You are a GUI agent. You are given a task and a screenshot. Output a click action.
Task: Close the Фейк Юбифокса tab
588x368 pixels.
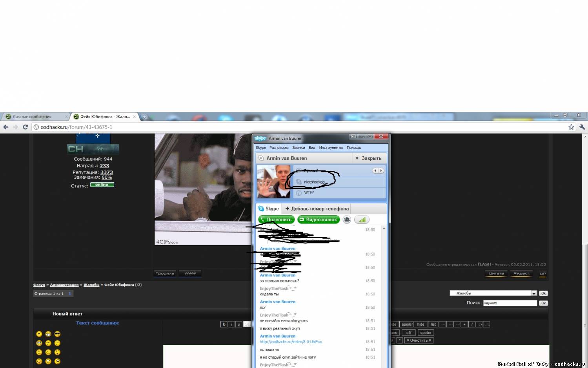click(134, 117)
